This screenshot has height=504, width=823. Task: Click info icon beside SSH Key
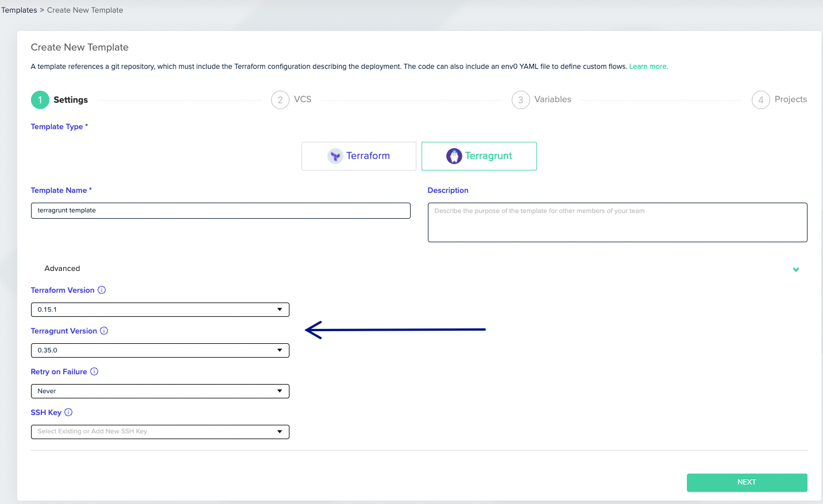pos(68,412)
